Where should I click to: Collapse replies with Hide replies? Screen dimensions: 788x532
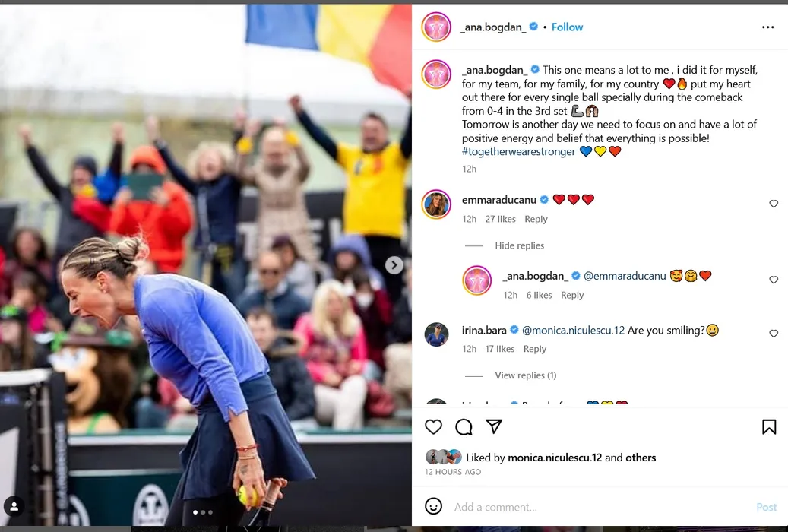[519, 245]
